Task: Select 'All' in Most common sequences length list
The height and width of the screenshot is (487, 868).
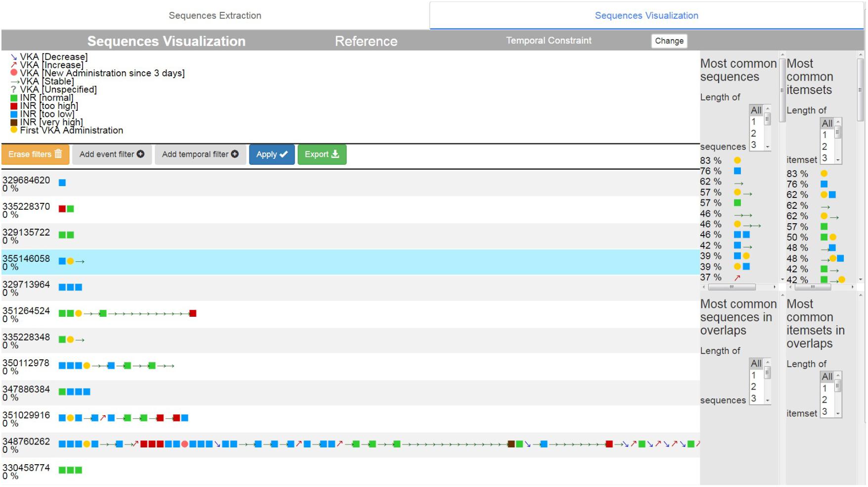Action: 756,110
